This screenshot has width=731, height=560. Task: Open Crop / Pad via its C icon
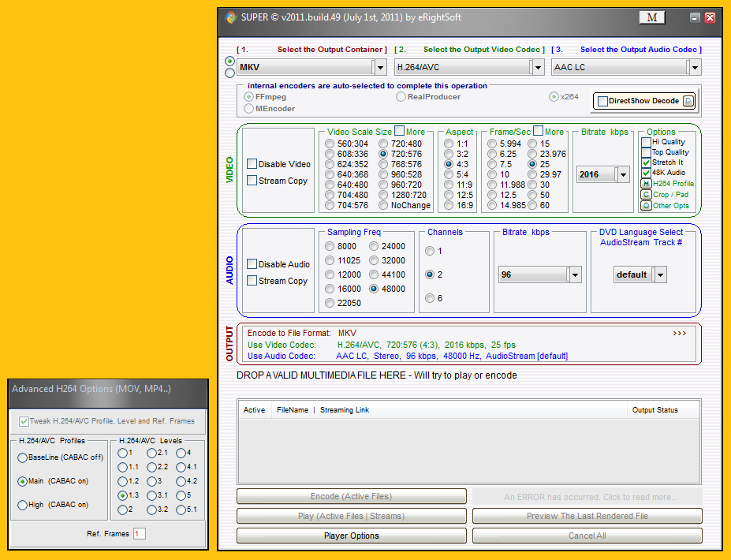pyautogui.click(x=646, y=194)
